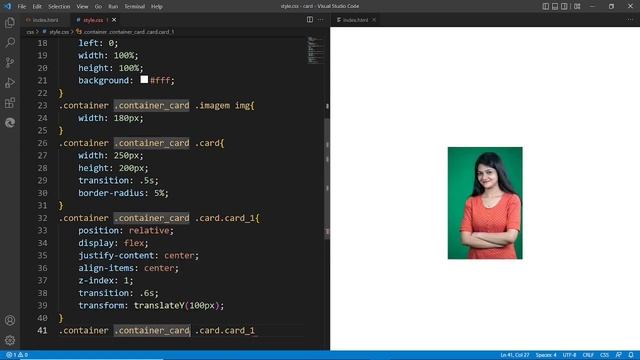The image size is (640, 360).
Task: Click 'display: flex;' on line 34
Action: pos(113,243)
